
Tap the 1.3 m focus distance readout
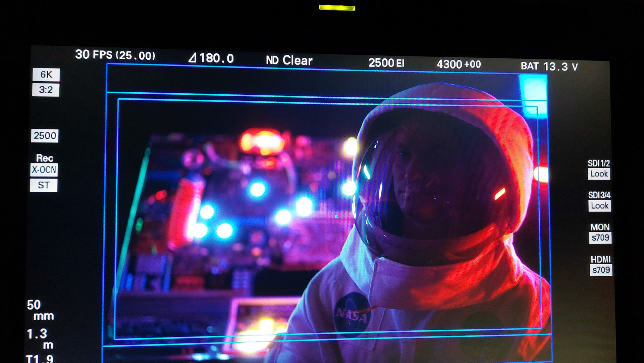pyautogui.click(x=40, y=339)
